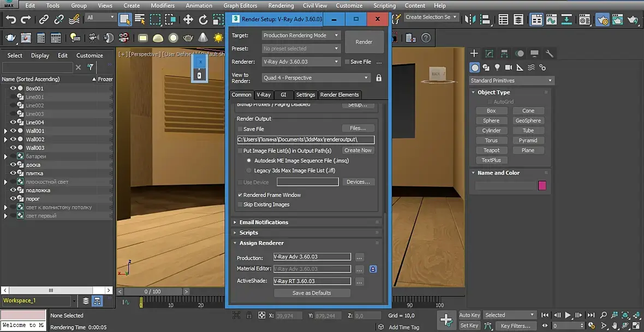The image size is (644, 332).
Task: Select Legacy 3ds Max Image File List option
Action: coord(249,171)
